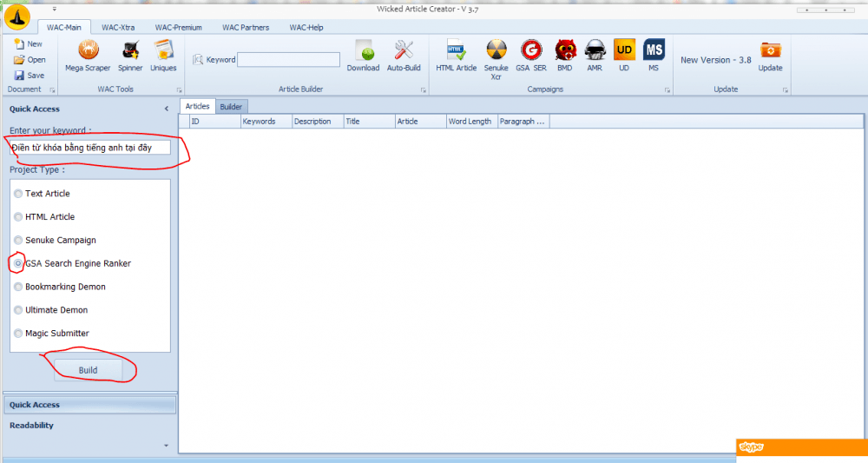Switch to the Builder tab
This screenshot has width=868, height=463.
tap(231, 106)
